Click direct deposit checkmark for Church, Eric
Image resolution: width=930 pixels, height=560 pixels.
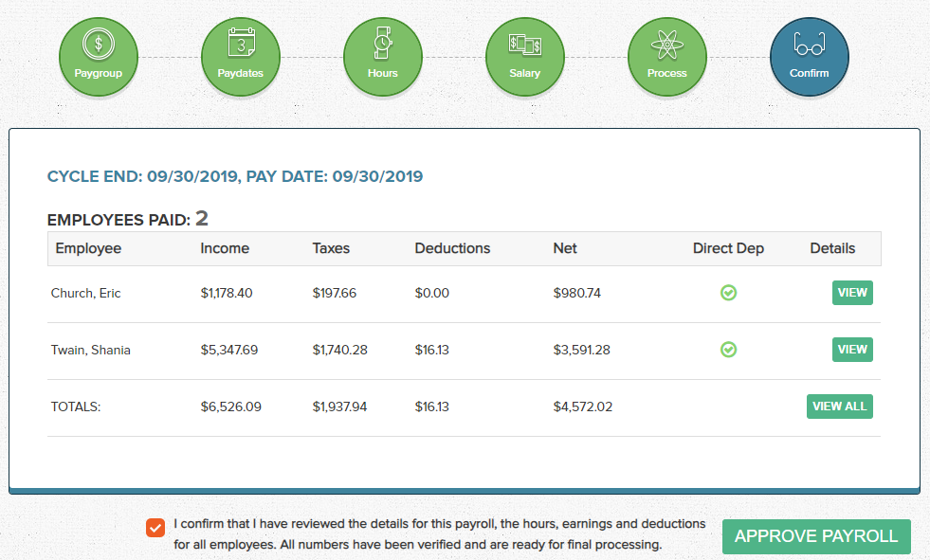(x=728, y=293)
